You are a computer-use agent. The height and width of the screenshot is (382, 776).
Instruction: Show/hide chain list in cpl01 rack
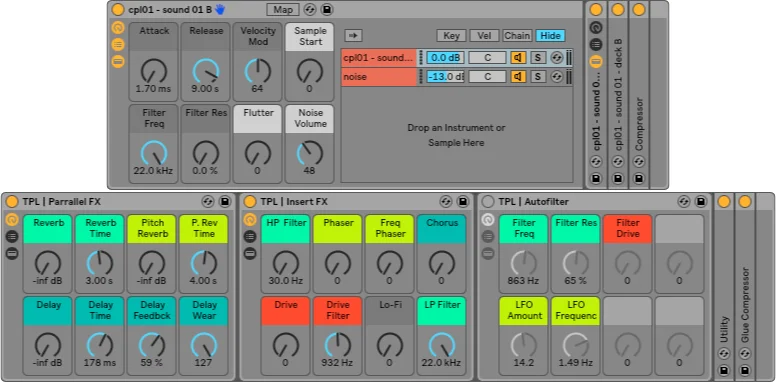[118, 45]
